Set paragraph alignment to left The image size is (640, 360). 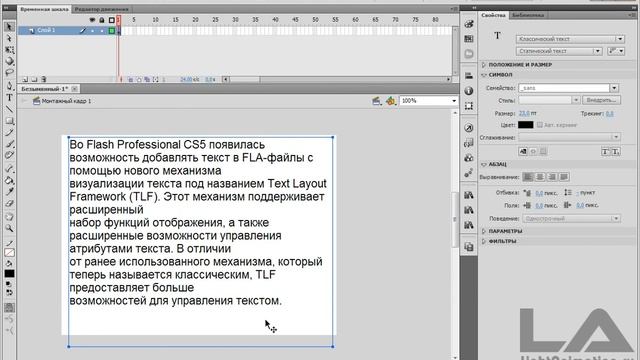tap(528, 177)
